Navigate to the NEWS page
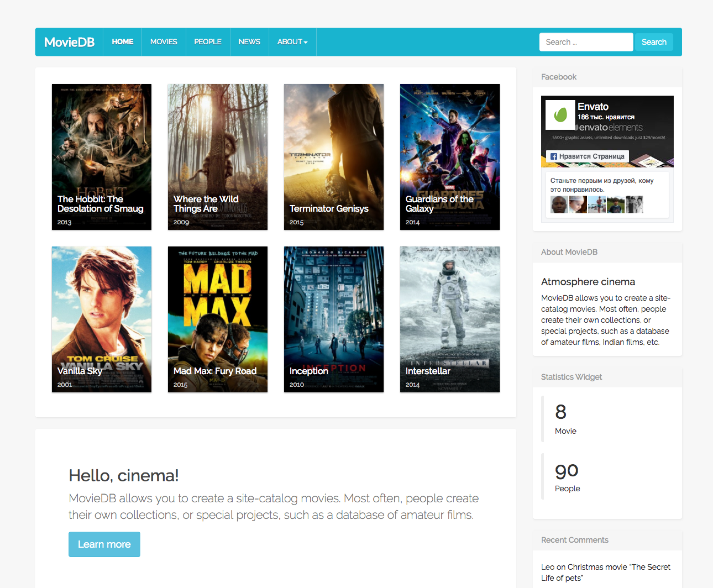713x588 pixels. pos(249,42)
